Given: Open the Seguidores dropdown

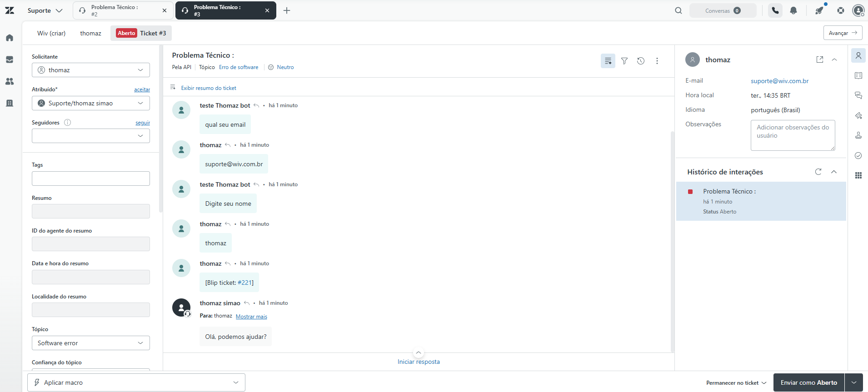Looking at the screenshot, I should point(91,136).
